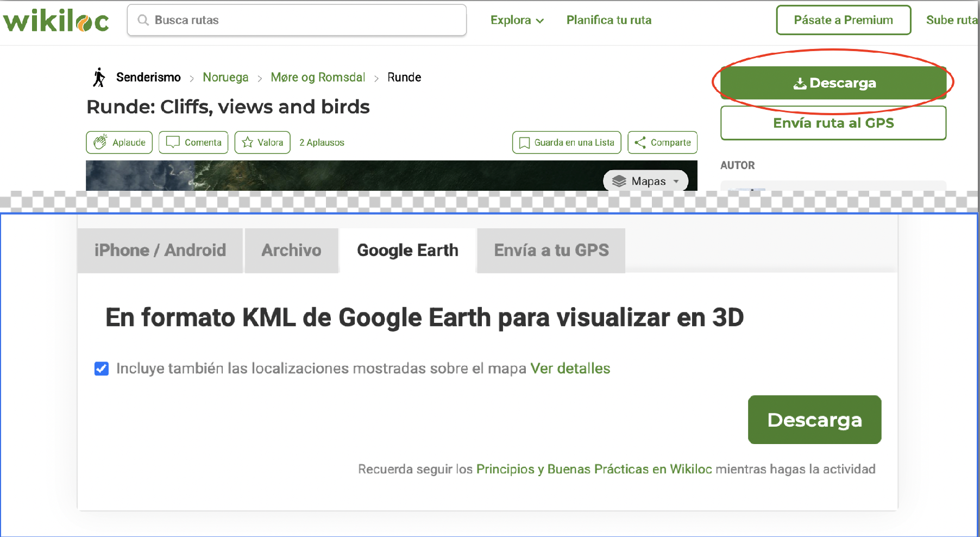
Task: Click the search magnifier icon
Action: click(143, 20)
